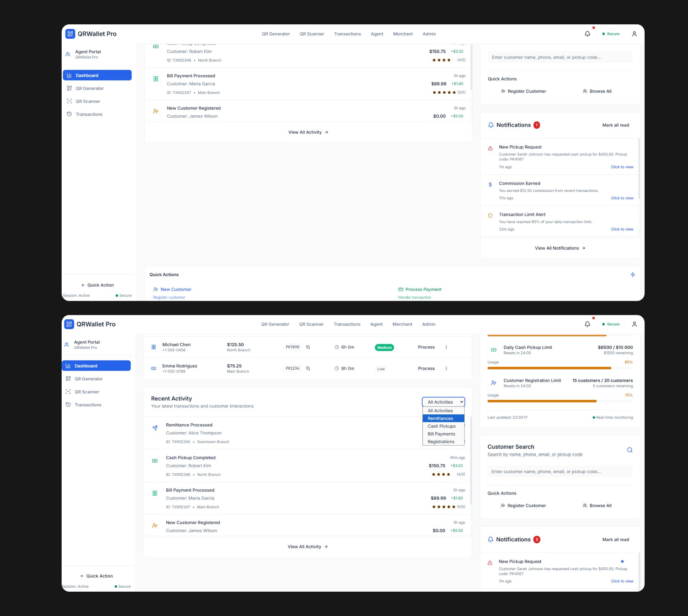Click Mark all read in top Notifications panel
The image size is (688, 616).
(615, 125)
